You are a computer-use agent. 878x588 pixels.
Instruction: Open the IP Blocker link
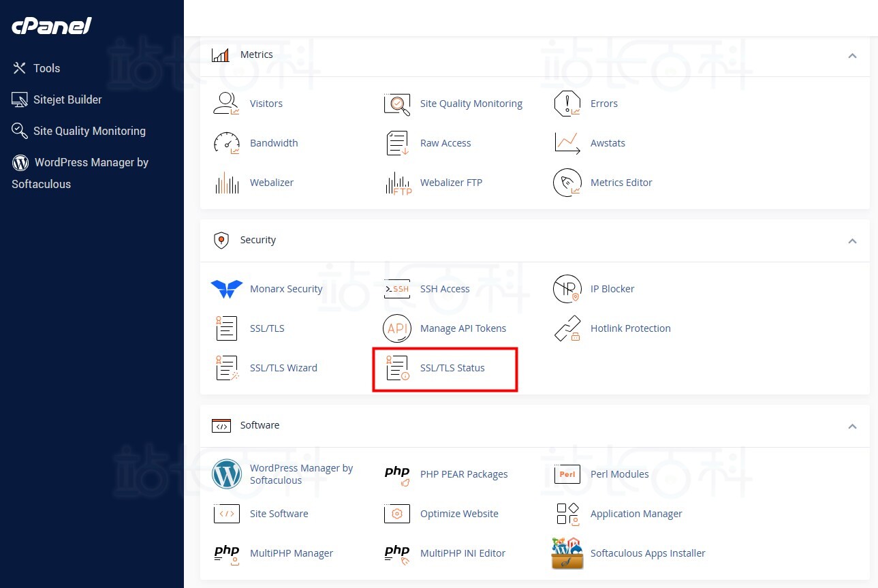pos(612,289)
